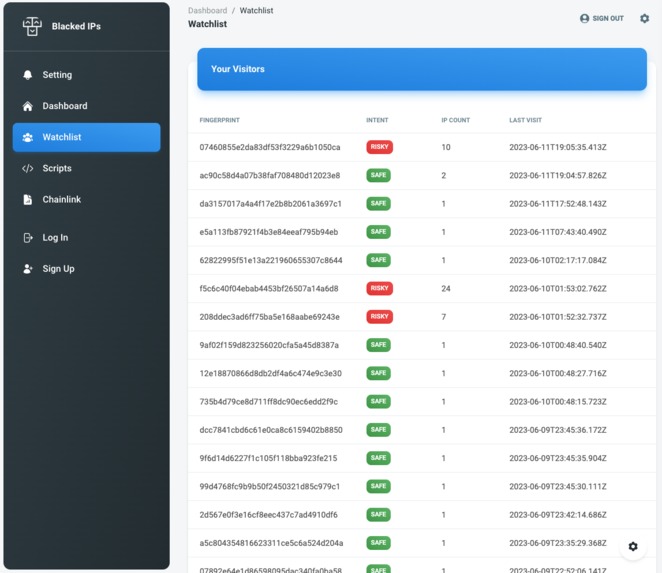Open the Setting menu item
662x573 pixels.
tap(87, 75)
